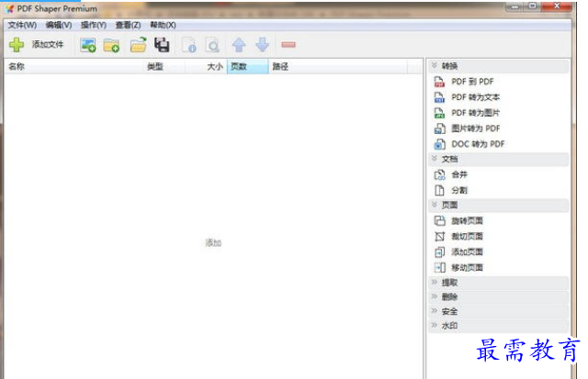Click the add image file toolbar icon
Viewport: 588px width, 379px height.
coord(88,45)
